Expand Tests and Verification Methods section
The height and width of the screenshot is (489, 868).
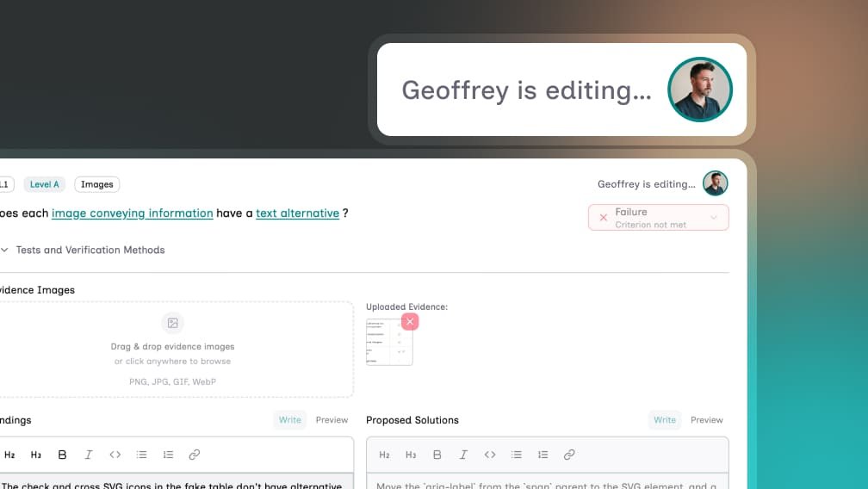click(x=83, y=250)
